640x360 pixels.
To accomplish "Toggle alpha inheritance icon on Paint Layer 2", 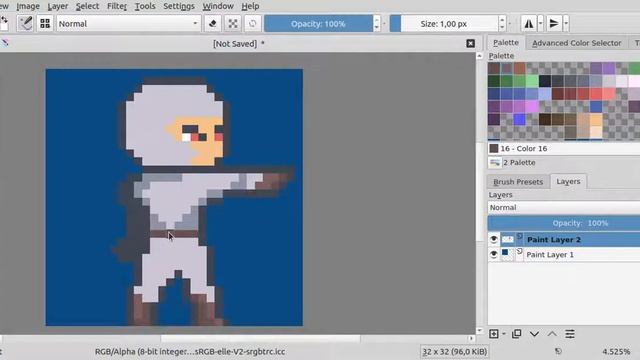I will 519,237.
